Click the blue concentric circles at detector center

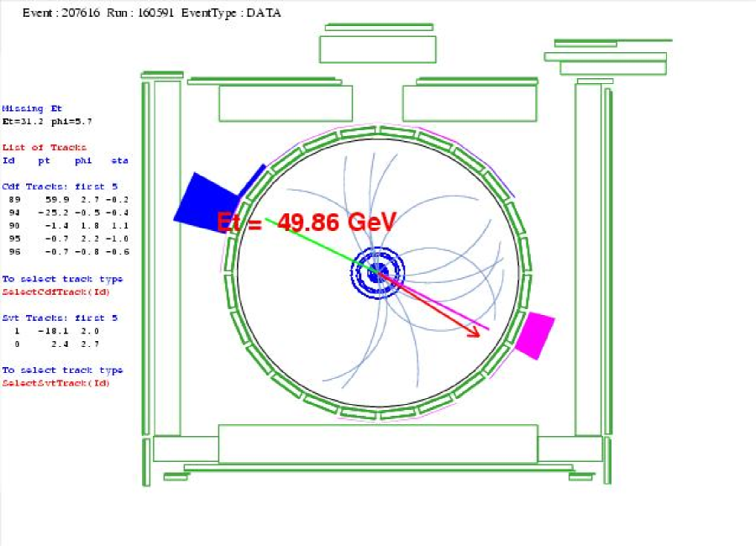click(377, 271)
